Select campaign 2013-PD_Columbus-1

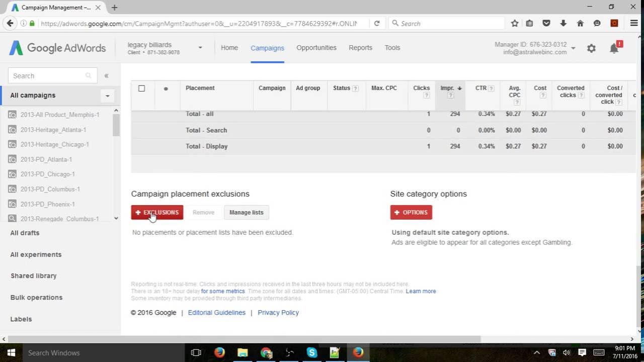(50, 189)
